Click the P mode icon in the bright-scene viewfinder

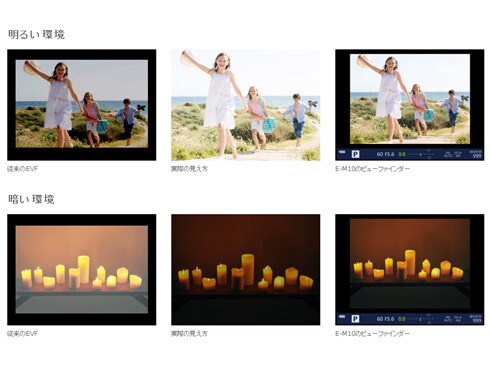[x=355, y=154]
